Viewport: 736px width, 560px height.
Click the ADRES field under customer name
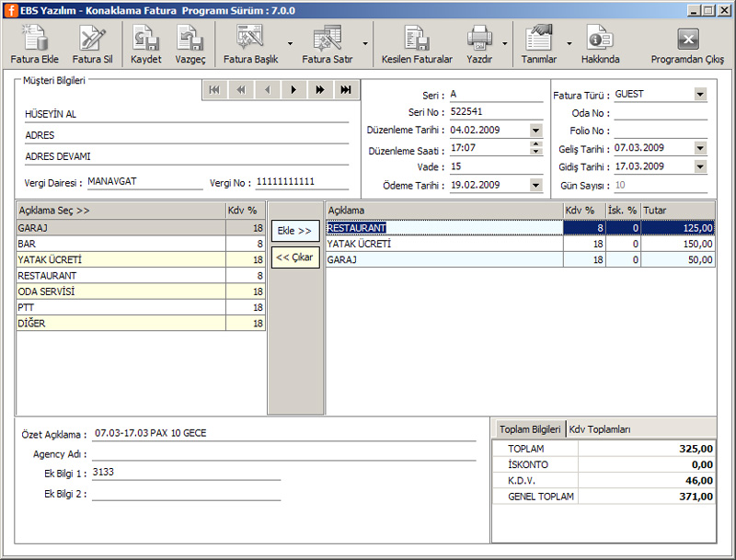187,135
